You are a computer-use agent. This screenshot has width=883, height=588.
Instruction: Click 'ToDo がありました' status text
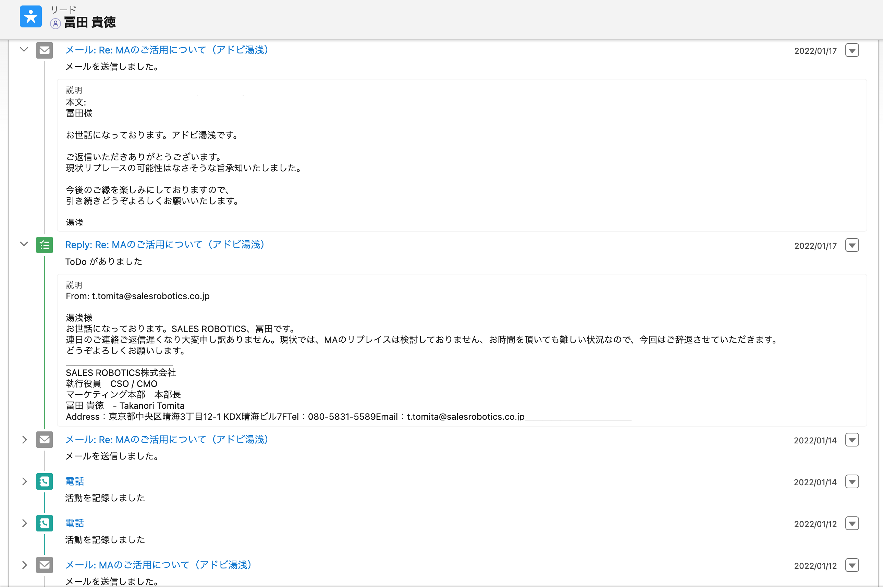tap(104, 261)
